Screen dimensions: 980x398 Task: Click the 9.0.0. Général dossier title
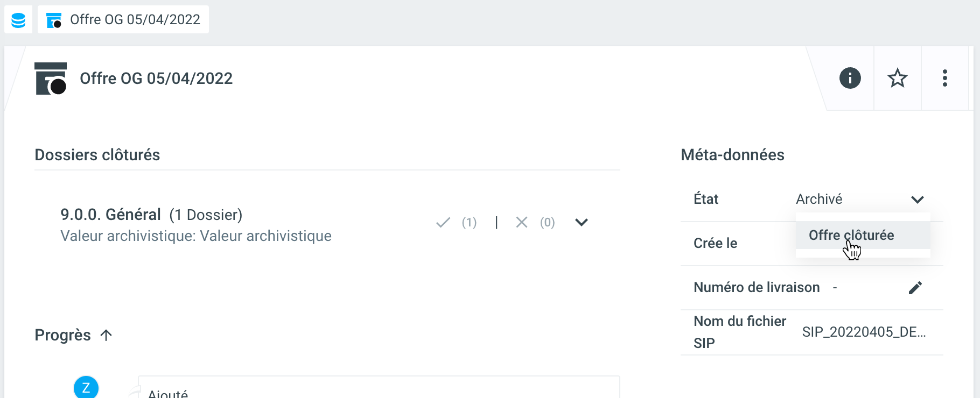pyautogui.click(x=110, y=215)
